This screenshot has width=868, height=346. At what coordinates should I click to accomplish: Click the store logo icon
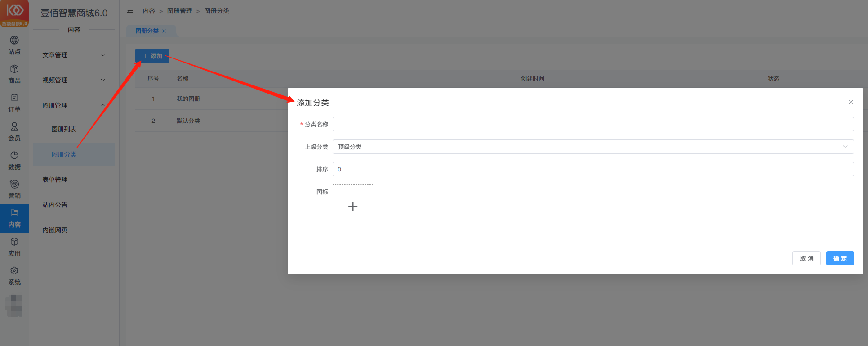(x=14, y=13)
